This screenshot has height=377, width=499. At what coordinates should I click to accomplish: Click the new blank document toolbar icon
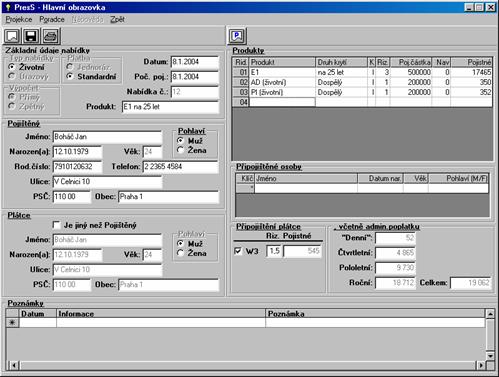(x=12, y=36)
